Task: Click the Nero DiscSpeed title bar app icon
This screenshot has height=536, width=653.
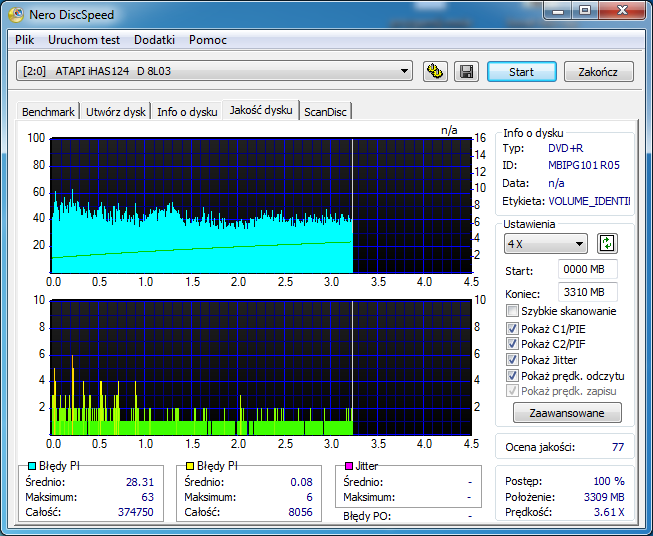Action: [x=16, y=15]
